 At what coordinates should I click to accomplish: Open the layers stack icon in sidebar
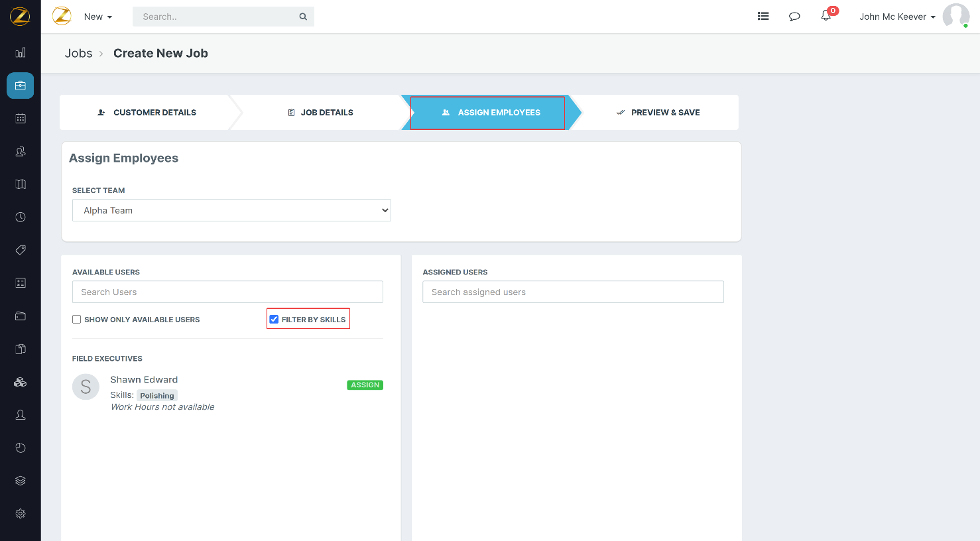[21, 481]
